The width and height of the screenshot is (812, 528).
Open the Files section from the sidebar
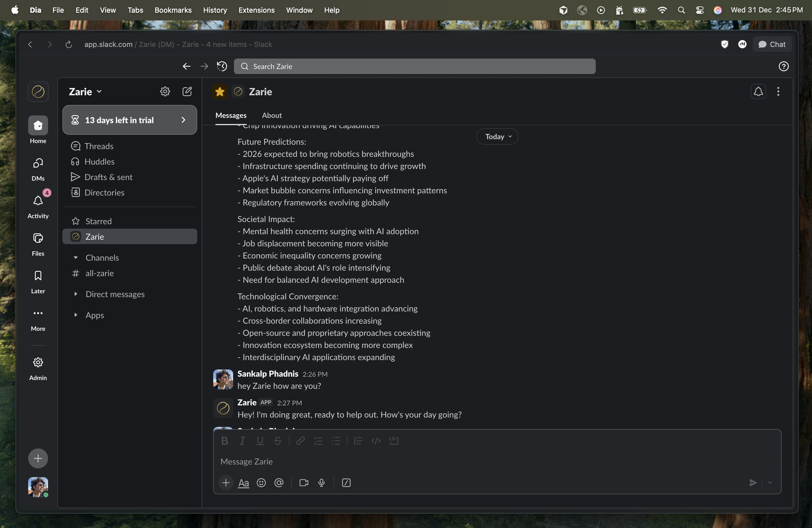point(38,244)
